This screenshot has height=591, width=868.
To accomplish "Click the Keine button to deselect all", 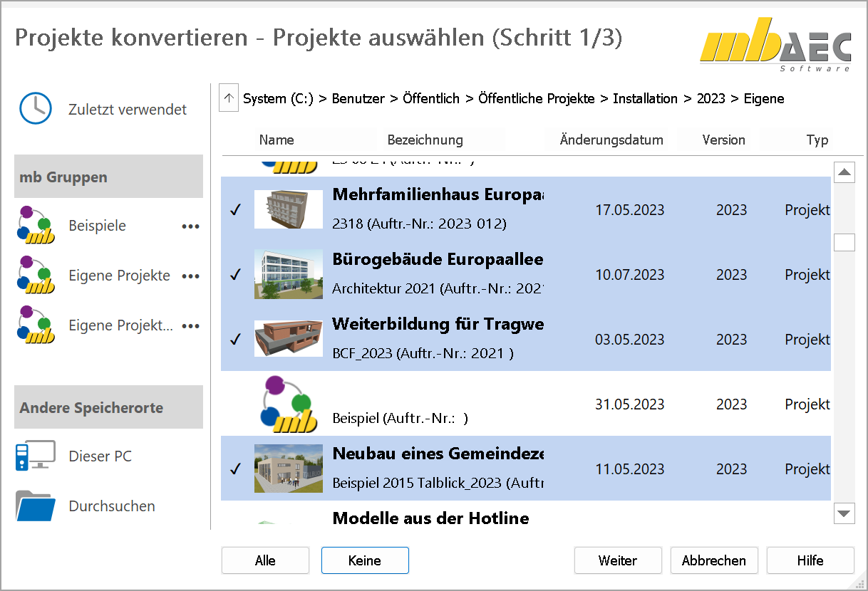I will coord(365,560).
